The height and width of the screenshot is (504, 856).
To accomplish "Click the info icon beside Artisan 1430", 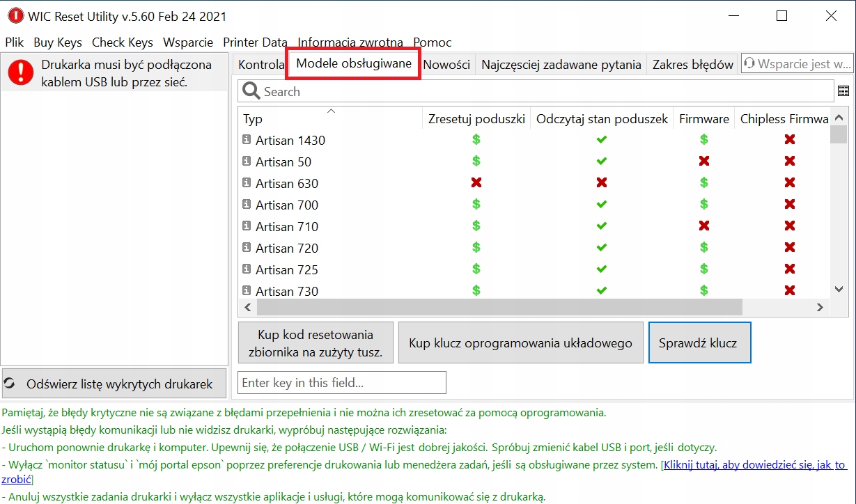I will (x=247, y=140).
